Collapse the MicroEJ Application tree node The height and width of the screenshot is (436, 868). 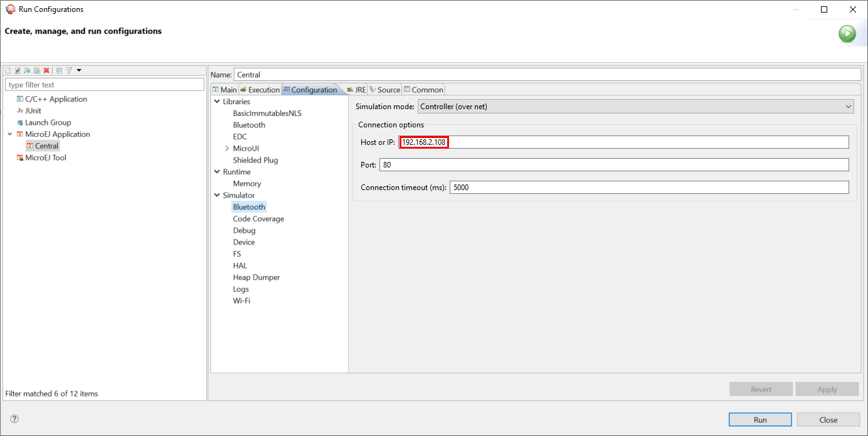click(x=9, y=134)
